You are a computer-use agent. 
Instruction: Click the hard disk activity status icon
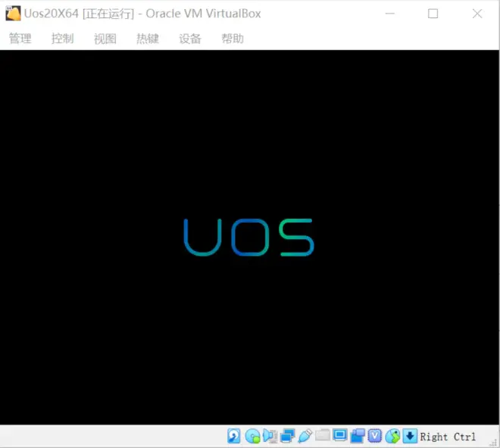pyautogui.click(x=234, y=436)
